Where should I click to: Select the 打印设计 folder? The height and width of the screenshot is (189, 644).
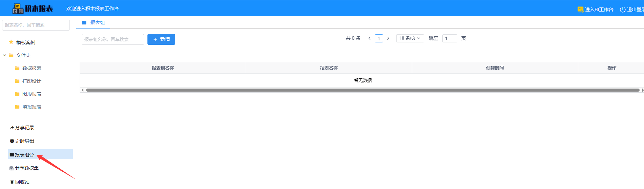coord(32,81)
